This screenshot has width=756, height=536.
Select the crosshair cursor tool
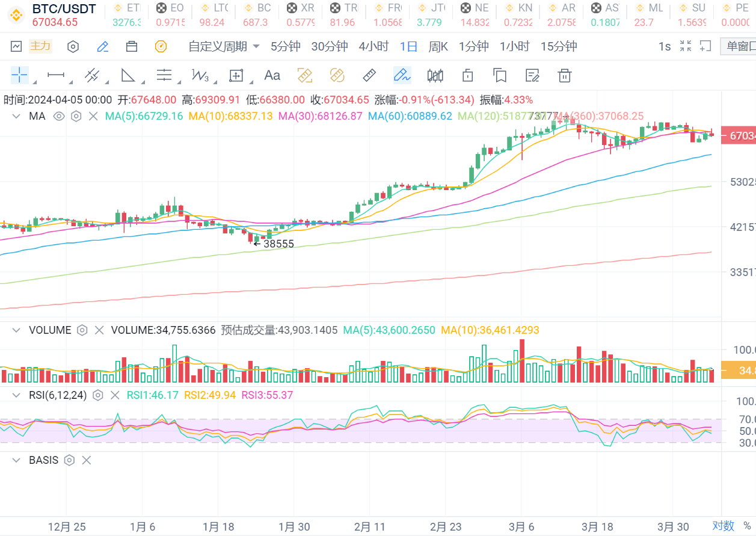tap(19, 75)
